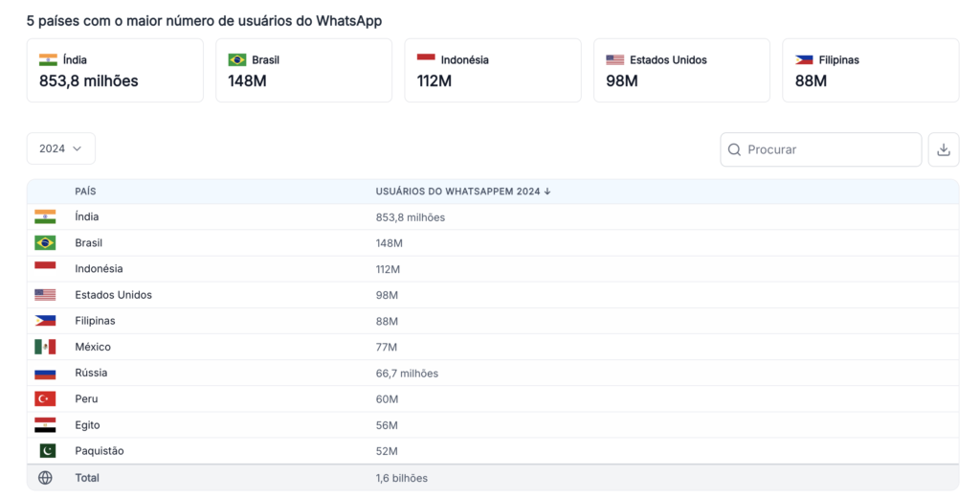This screenshot has width=980, height=499.
Task: Click the Brasil flag in summary card
Action: [x=237, y=59]
